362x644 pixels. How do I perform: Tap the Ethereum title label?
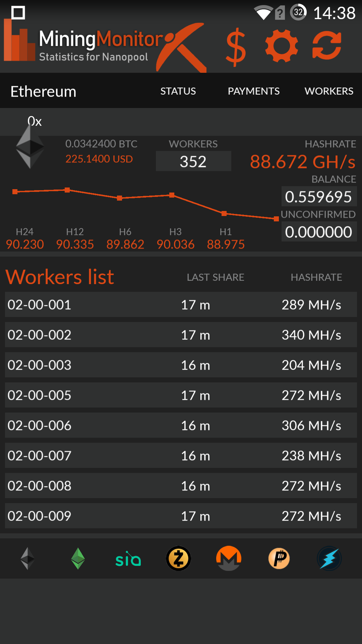[x=44, y=92]
